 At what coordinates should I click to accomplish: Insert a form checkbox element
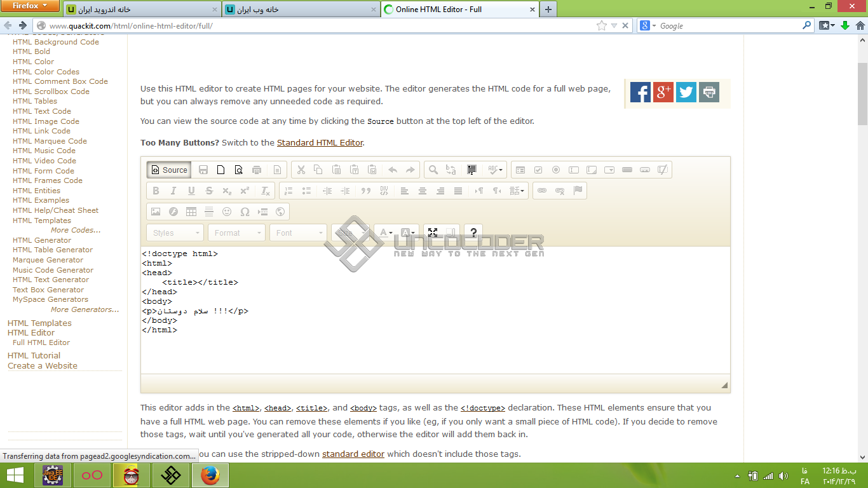click(x=538, y=170)
